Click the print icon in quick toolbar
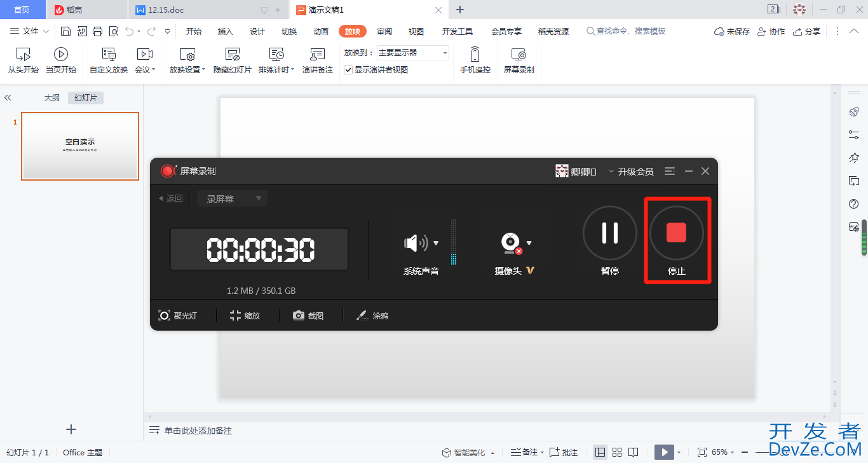The image size is (868, 463). coord(97,31)
